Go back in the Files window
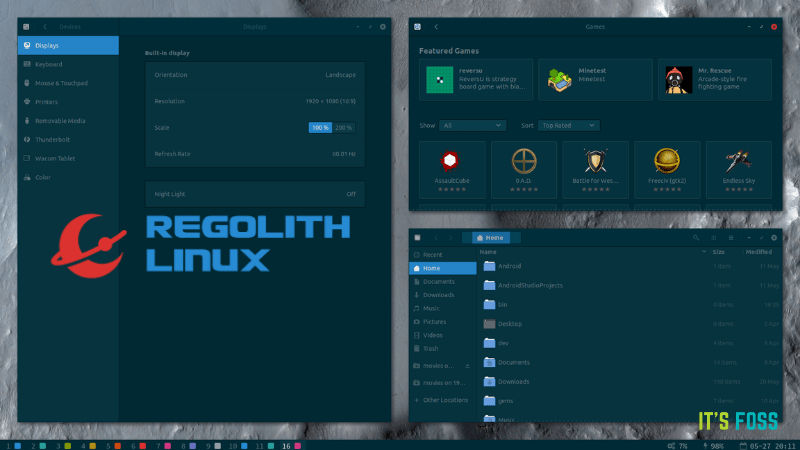This screenshot has width=800, height=450. point(436,238)
